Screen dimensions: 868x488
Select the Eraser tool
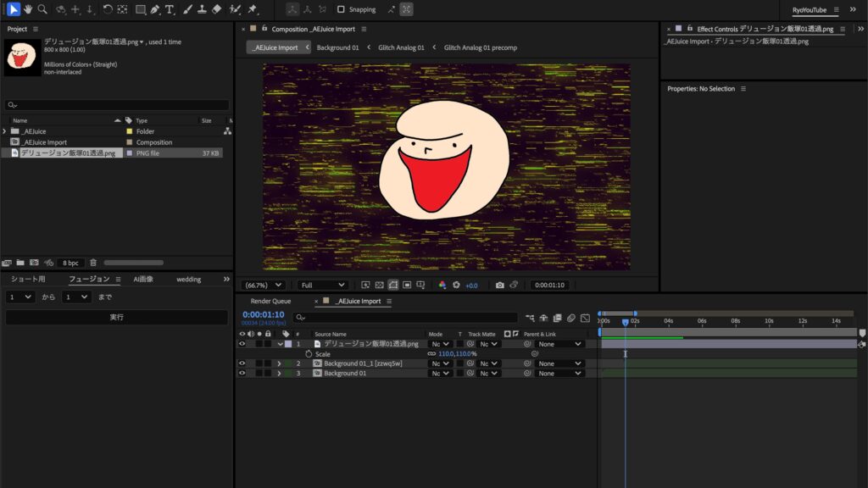click(216, 8)
